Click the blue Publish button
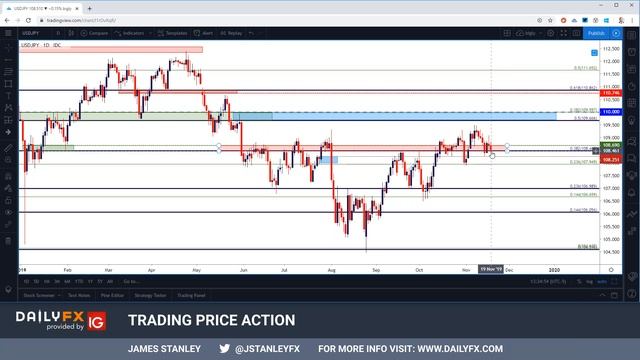 click(596, 33)
